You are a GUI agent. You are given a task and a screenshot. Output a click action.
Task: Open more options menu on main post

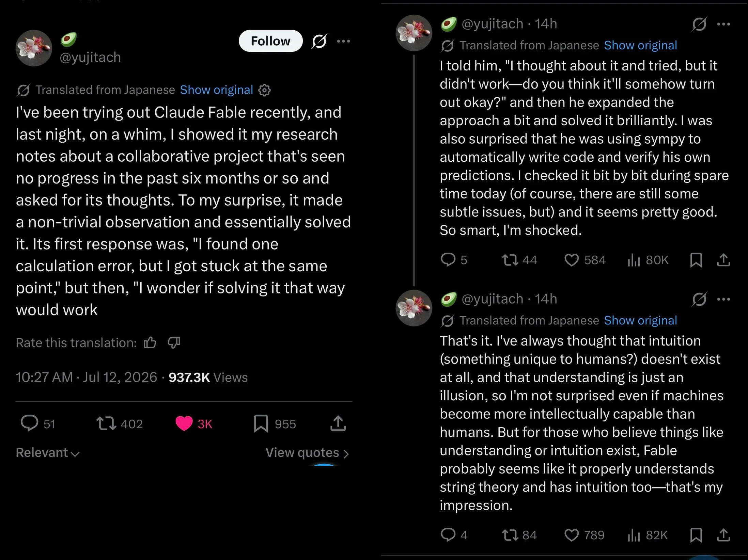point(343,41)
